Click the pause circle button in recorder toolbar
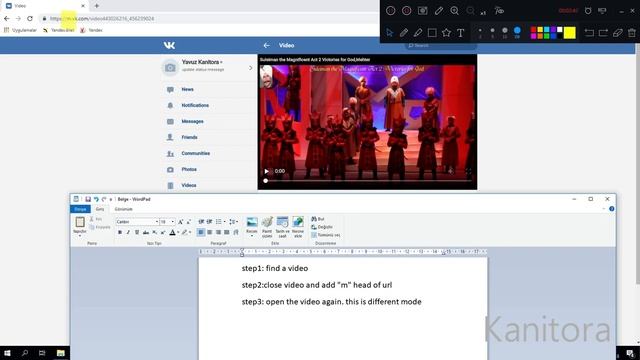Screen dimensions: 640x360 coord(391,11)
